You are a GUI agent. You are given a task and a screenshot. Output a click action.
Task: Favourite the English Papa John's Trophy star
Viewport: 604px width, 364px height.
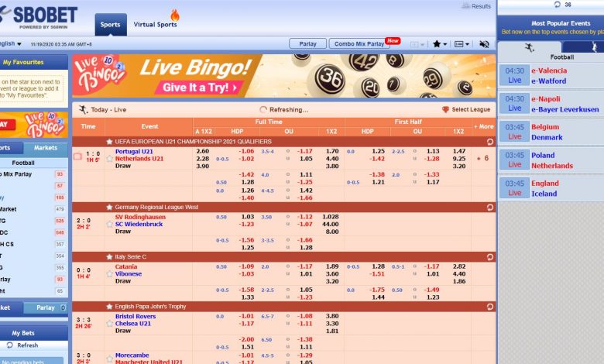tap(109, 307)
